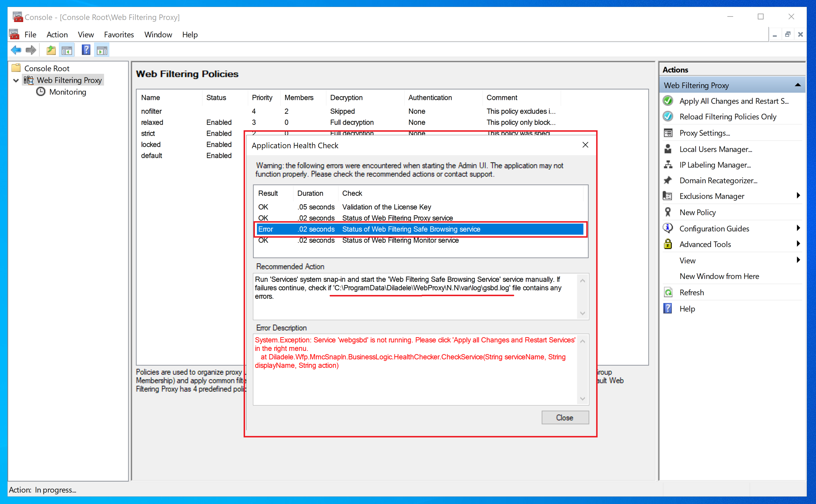The height and width of the screenshot is (504, 816).
Task: Click the Exclusions Manager icon
Action: (x=668, y=196)
